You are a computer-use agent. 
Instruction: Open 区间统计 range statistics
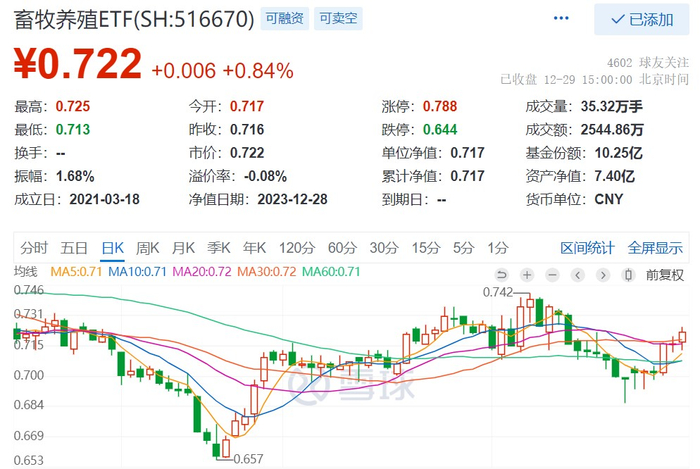[587, 248]
